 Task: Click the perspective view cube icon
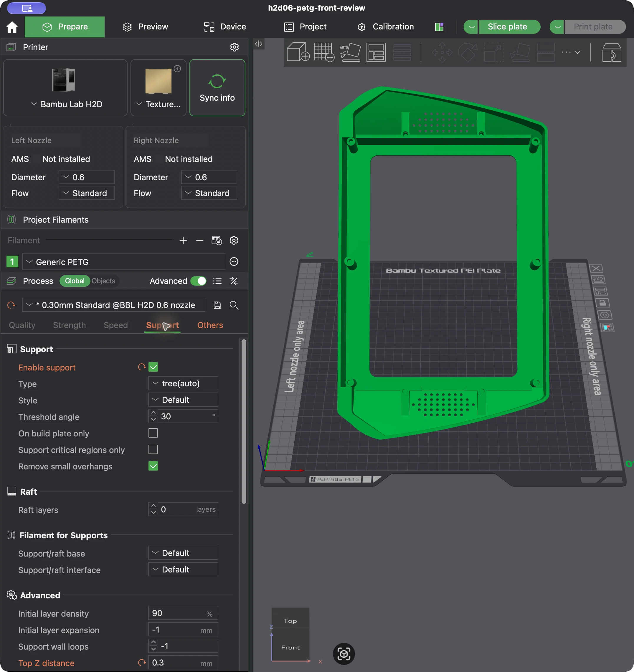(x=344, y=654)
